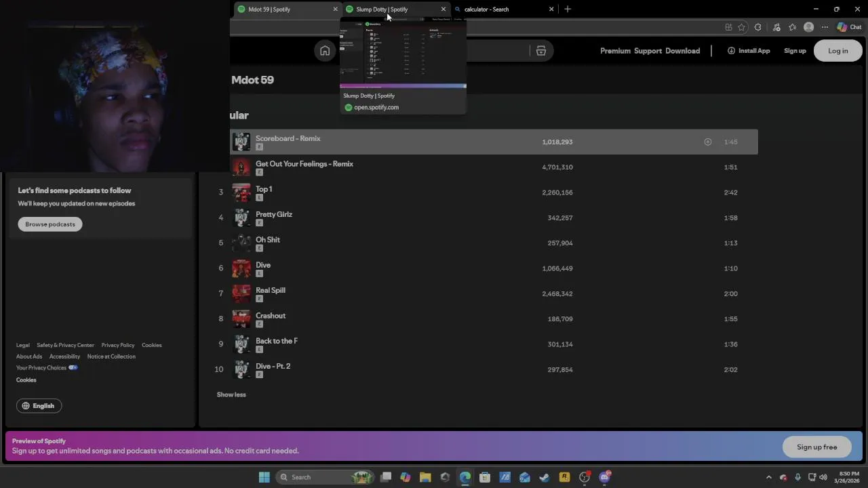The image size is (868, 488).
Task: Click the Log in button
Action: click(837, 51)
